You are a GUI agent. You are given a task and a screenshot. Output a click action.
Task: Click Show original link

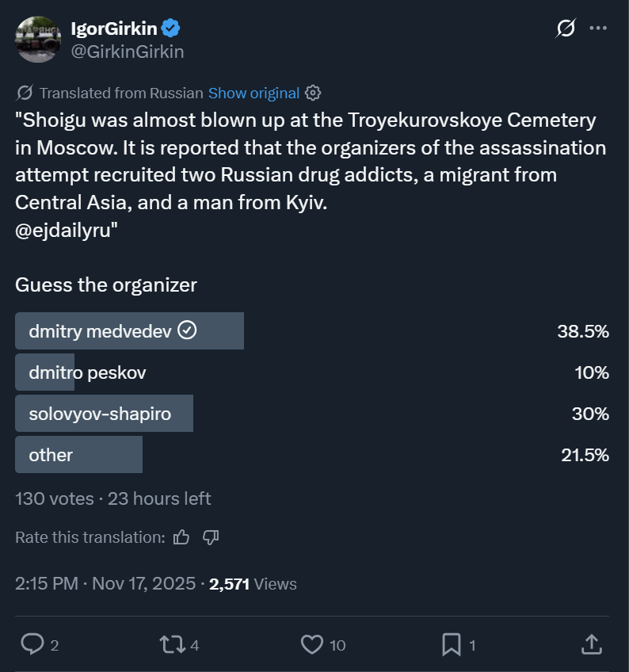coord(254,93)
